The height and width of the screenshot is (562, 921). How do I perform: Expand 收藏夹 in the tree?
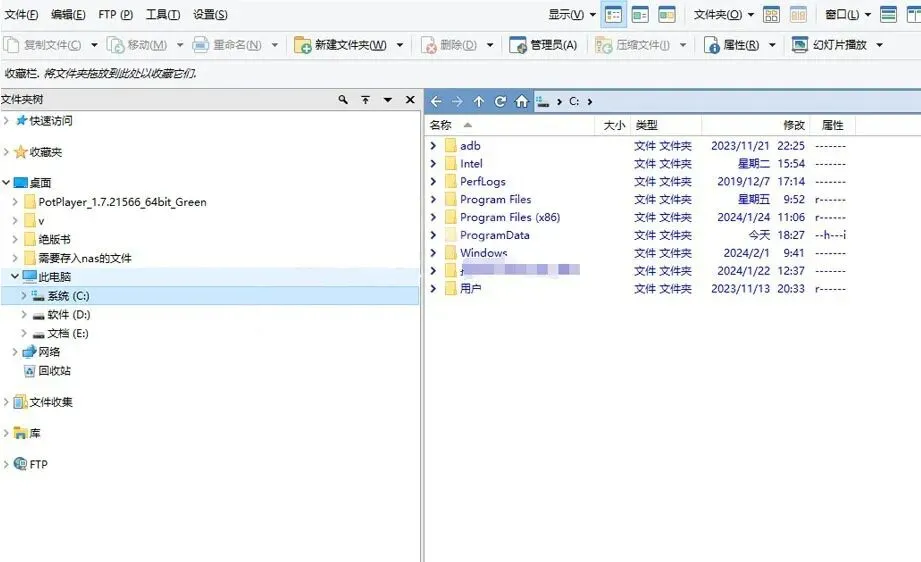coord(6,152)
